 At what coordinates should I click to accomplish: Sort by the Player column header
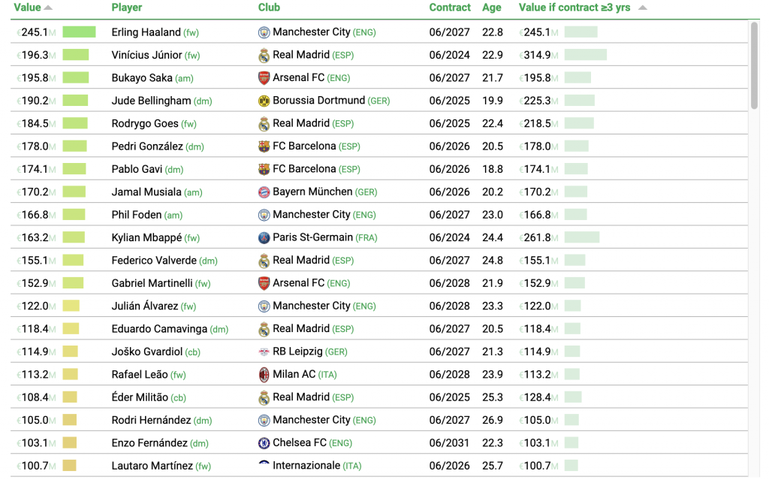pyautogui.click(x=127, y=7)
